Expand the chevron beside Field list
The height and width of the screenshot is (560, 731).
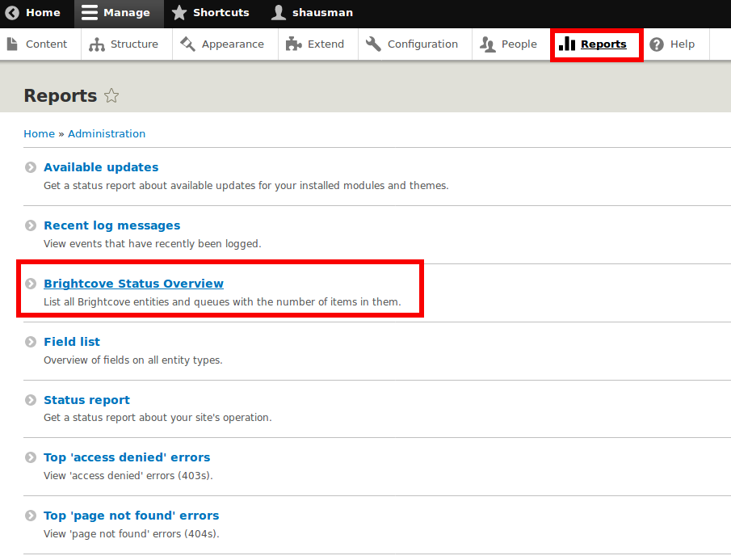point(30,341)
